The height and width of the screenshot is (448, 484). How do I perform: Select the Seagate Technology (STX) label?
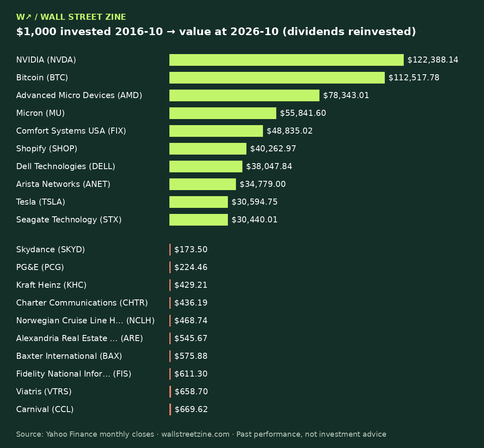[x=69, y=220]
